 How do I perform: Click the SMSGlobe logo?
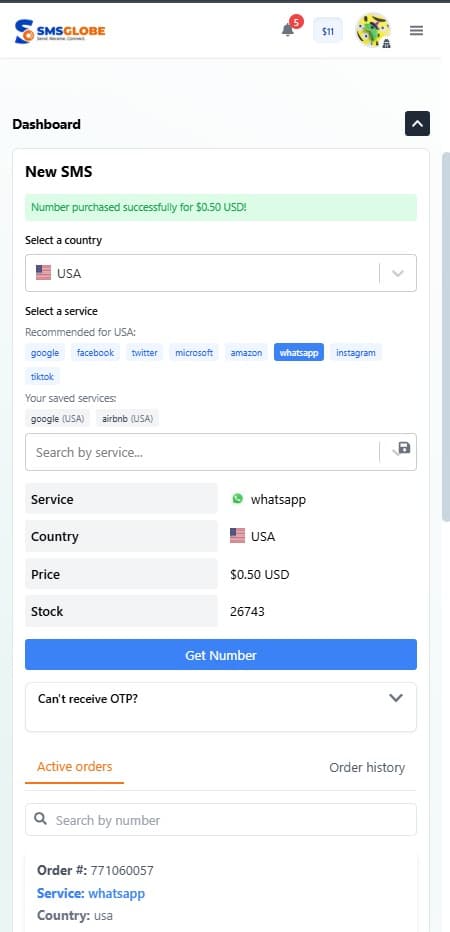(60, 31)
